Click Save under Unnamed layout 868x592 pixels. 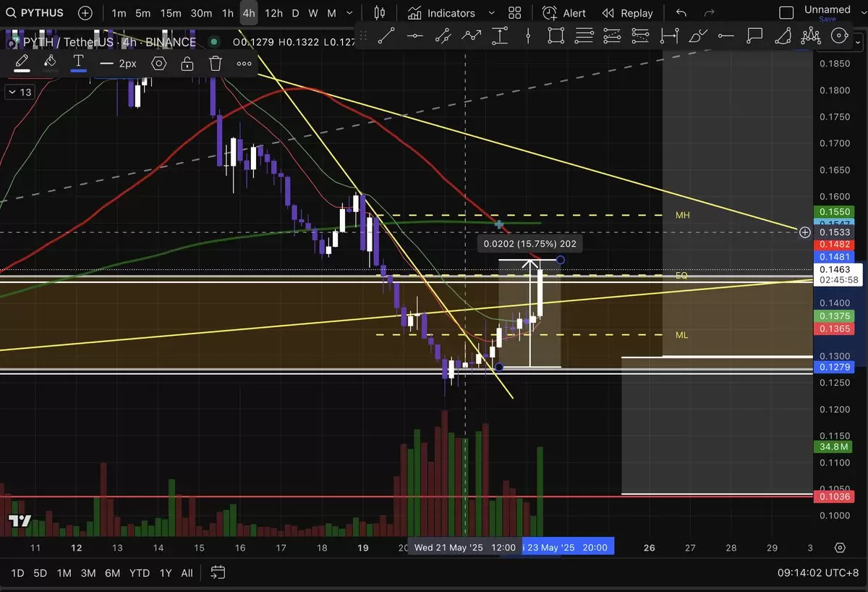coord(827,20)
